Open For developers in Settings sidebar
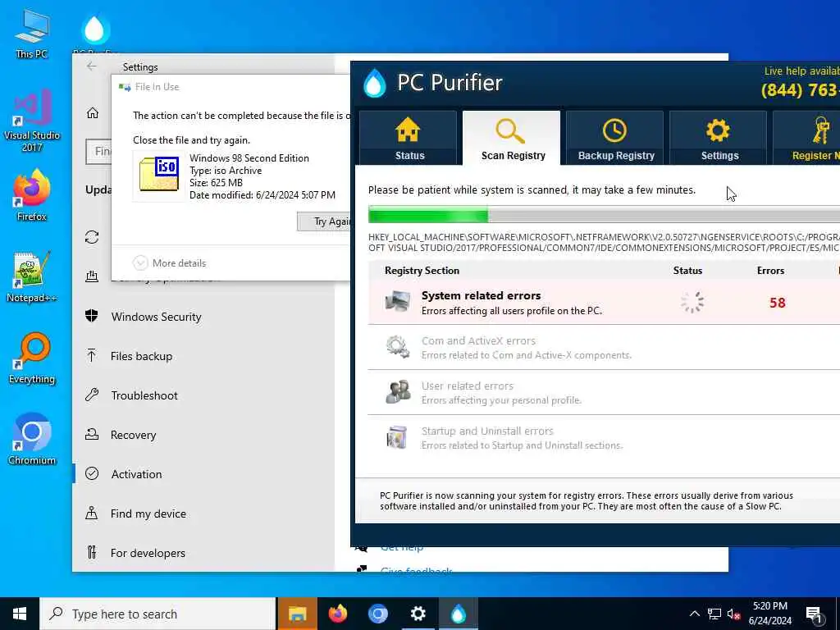Image resolution: width=840 pixels, height=630 pixels. tap(203, 553)
